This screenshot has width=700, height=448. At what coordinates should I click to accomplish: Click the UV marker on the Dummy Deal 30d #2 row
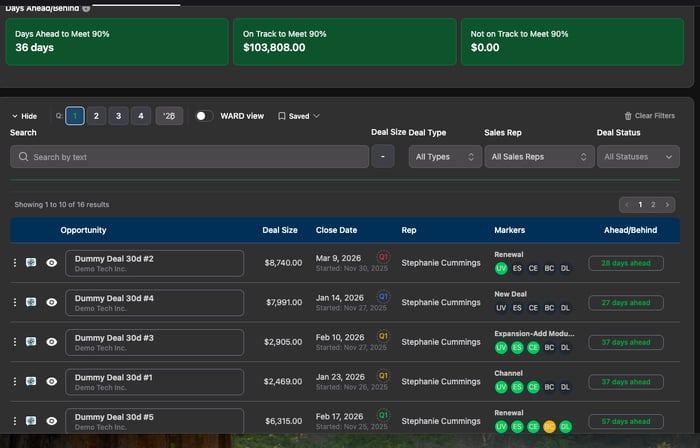[501, 268]
